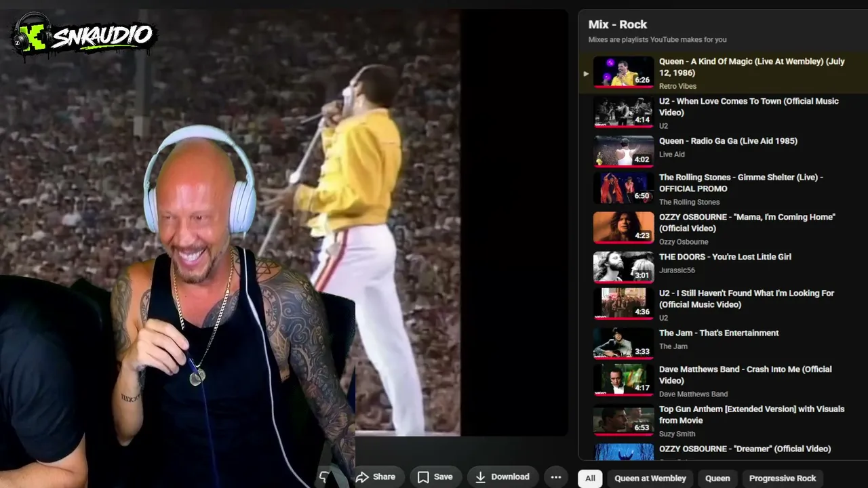Click the title 'OZZY OSBOURNE - Dreamer (Official Video)'
868x488 pixels.
click(745, 449)
